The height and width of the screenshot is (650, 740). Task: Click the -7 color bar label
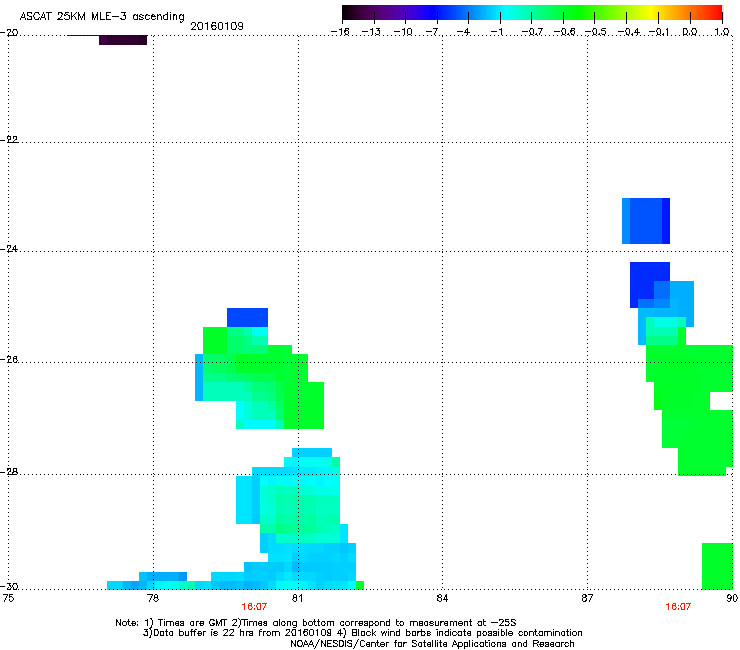click(434, 32)
